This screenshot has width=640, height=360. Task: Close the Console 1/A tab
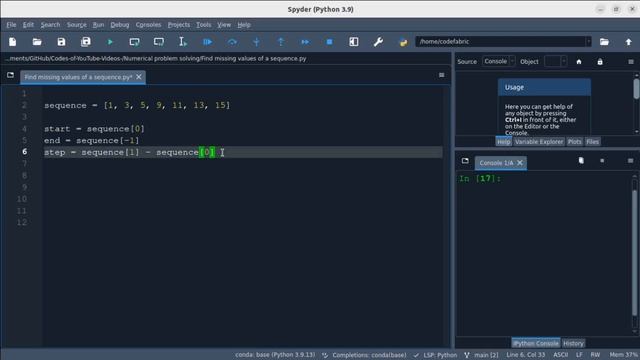520,163
